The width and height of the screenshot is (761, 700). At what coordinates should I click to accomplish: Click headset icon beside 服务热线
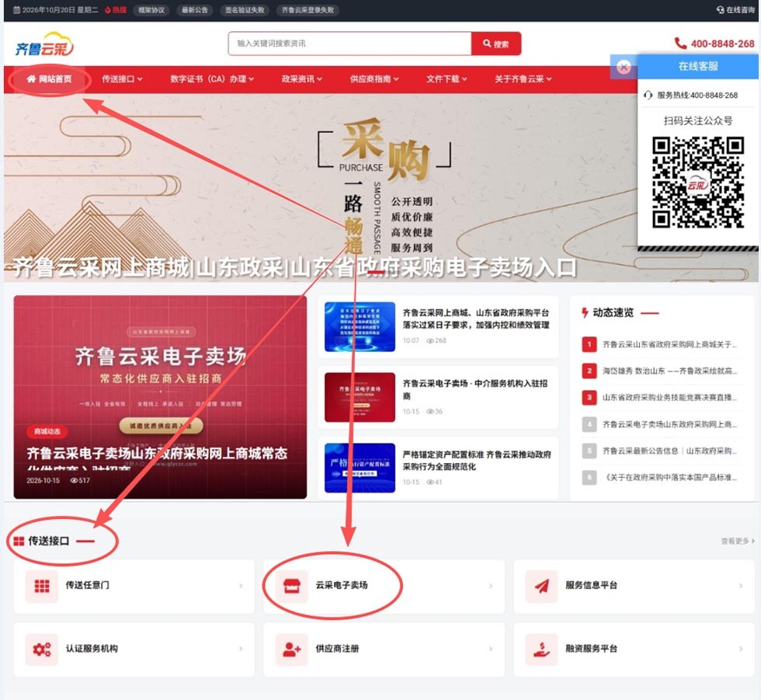point(648,95)
